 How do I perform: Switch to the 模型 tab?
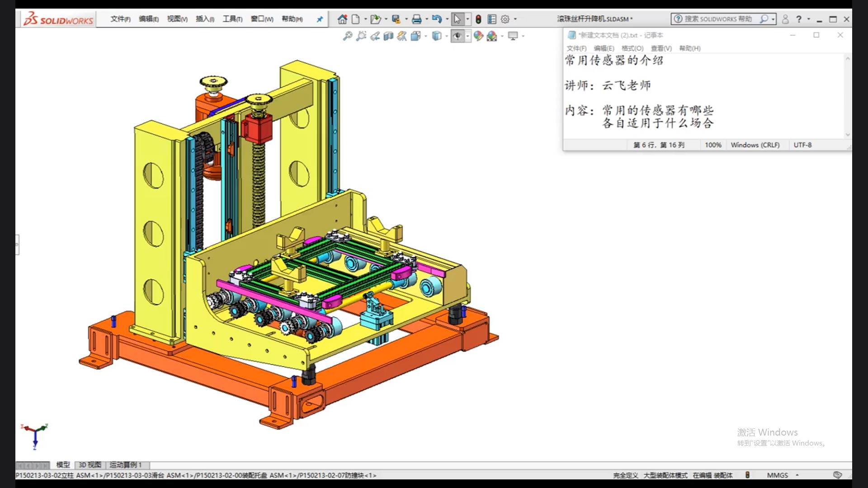click(x=63, y=465)
